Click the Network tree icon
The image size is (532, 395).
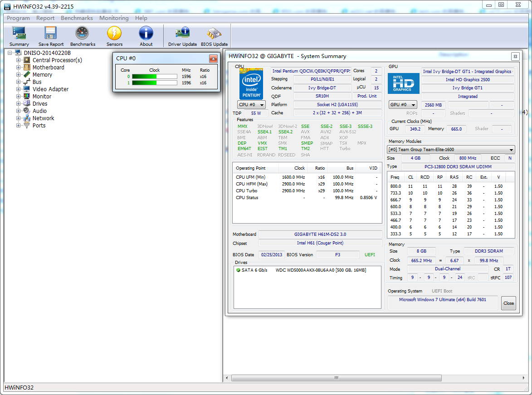[x=27, y=118]
